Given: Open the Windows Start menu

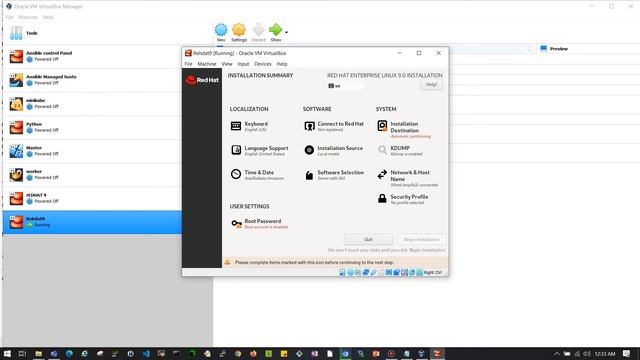Looking at the screenshot, I should 7,353.
